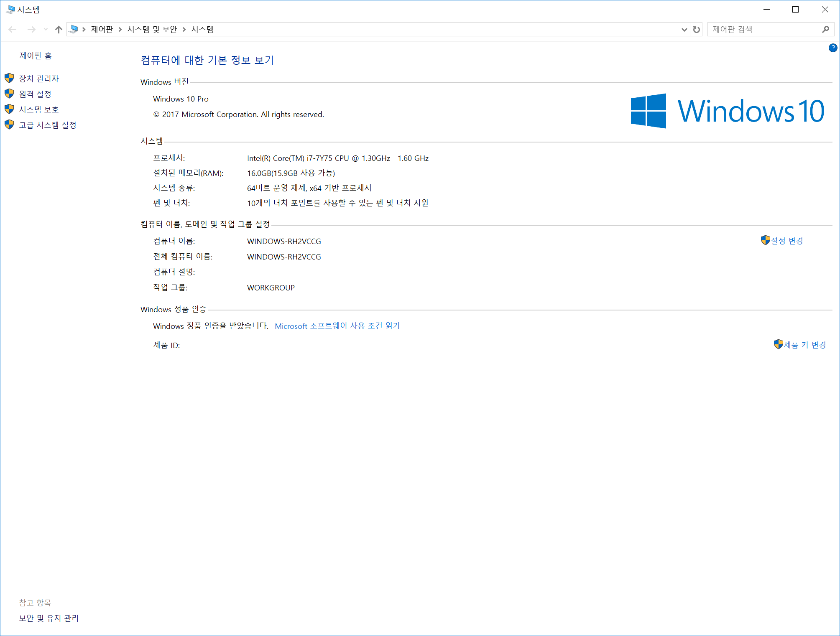Select 시스템 및 보안 breadcrumb
This screenshot has width=840, height=636.
point(152,29)
